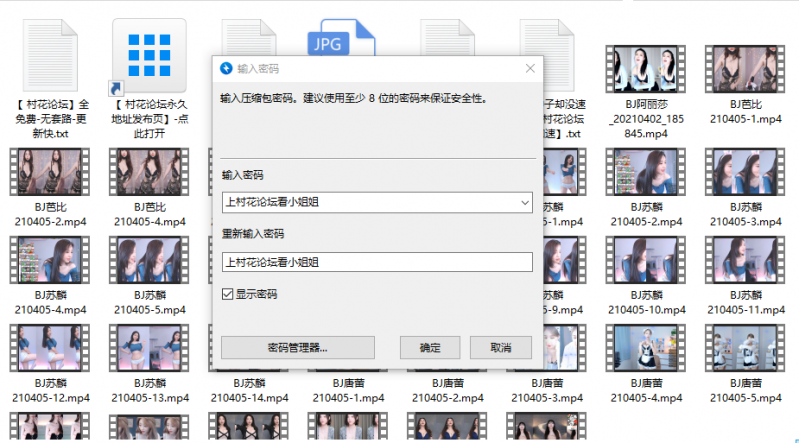Select the BJ唐蕾 210405-4.mp4 video thumbnail
This screenshot has height=443, width=799.
(x=644, y=349)
